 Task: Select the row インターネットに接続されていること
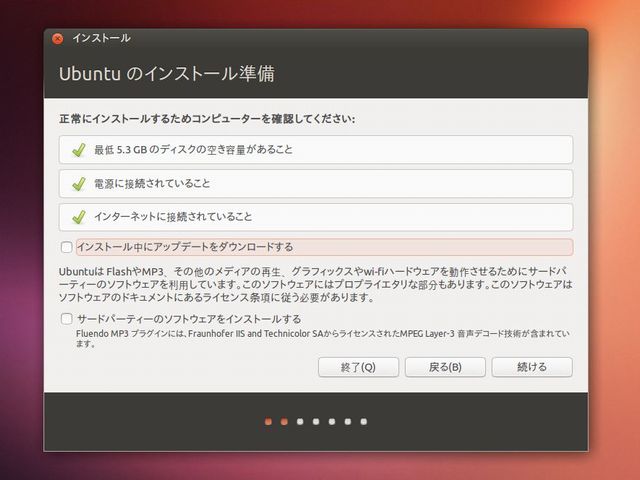316,217
